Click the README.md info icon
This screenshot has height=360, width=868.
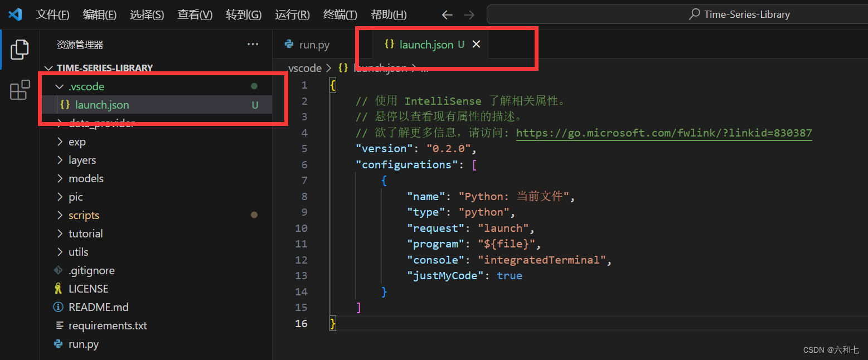click(58, 307)
